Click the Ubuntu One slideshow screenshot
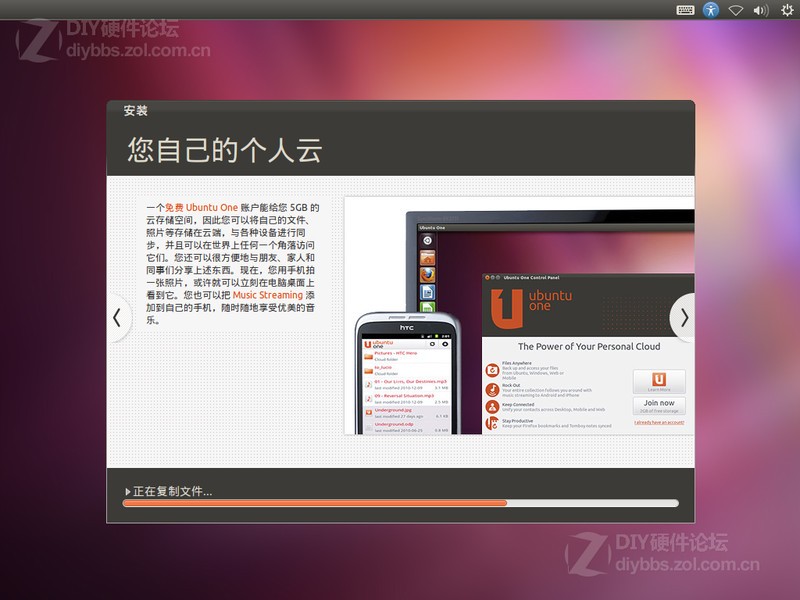This screenshot has height=600, width=800. [x=519, y=316]
